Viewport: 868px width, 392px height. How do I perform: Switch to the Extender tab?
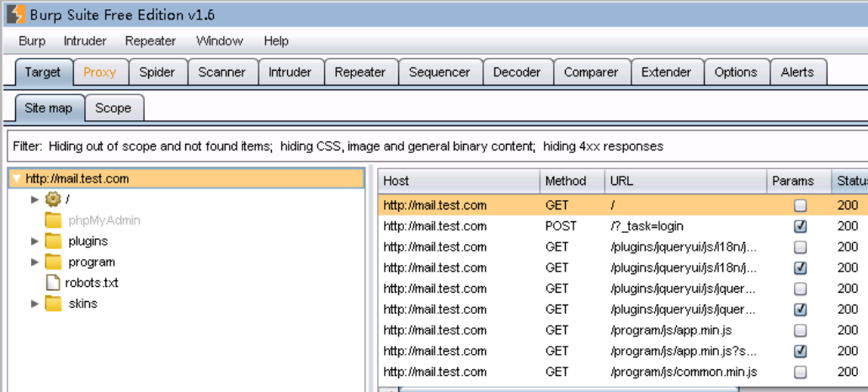[667, 72]
